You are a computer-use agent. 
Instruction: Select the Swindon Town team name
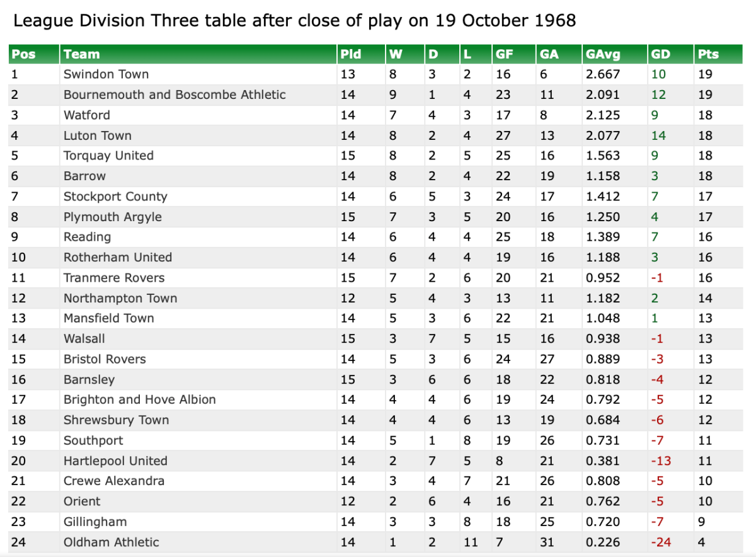(106, 74)
